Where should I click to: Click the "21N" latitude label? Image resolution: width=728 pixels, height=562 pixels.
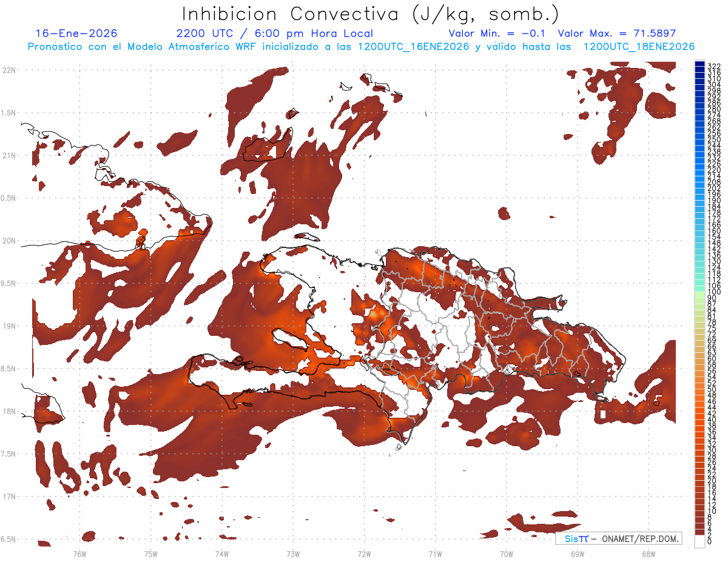point(8,155)
